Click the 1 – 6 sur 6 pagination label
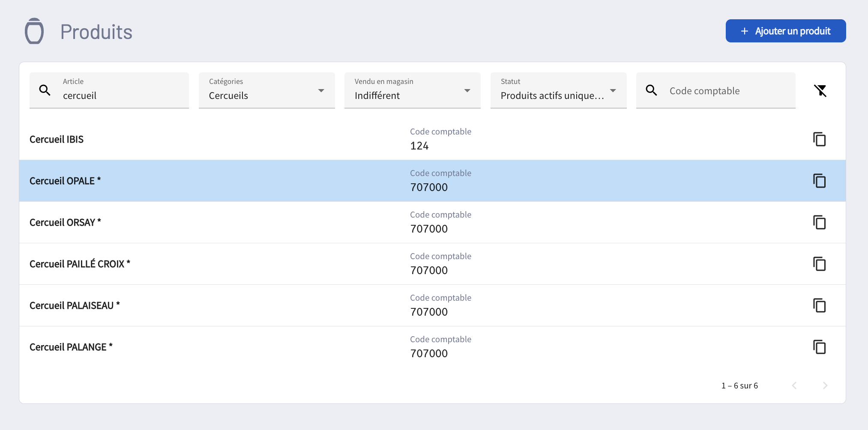The height and width of the screenshot is (430, 868). pyautogui.click(x=739, y=385)
